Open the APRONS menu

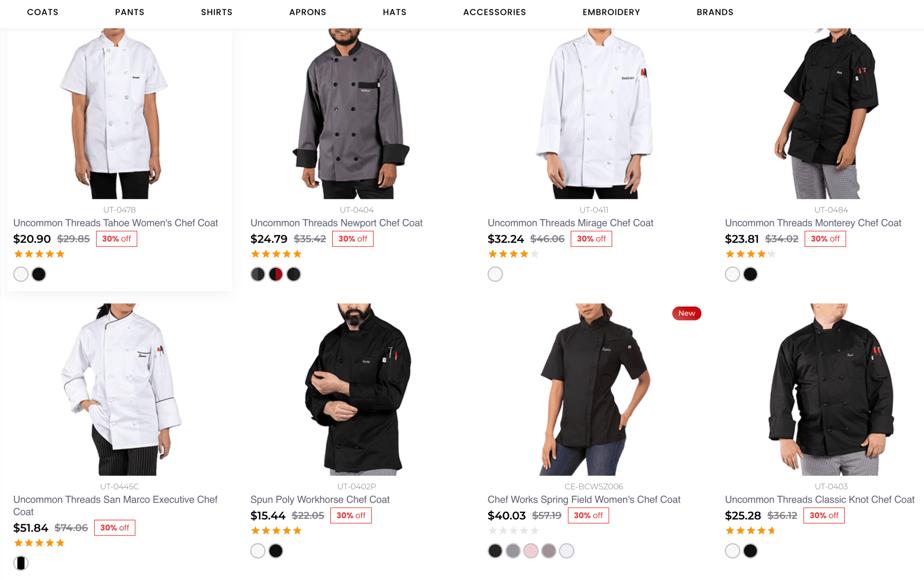(308, 12)
